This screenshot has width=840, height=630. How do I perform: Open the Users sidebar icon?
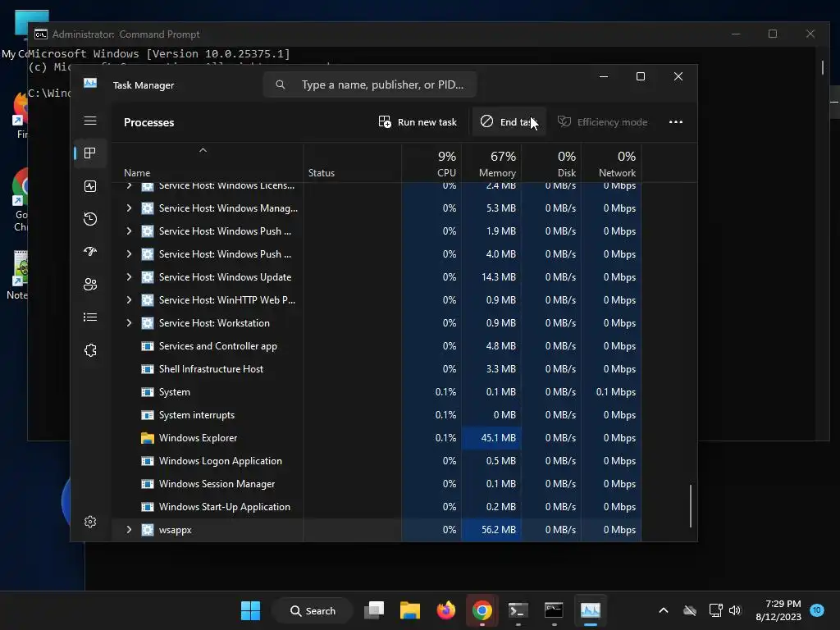pos(90,285)
